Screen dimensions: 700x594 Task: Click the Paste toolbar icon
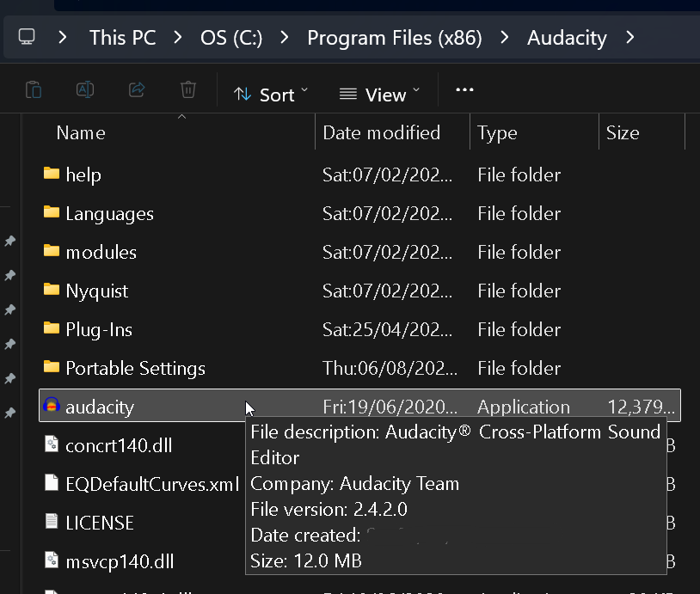pos(34,89)
